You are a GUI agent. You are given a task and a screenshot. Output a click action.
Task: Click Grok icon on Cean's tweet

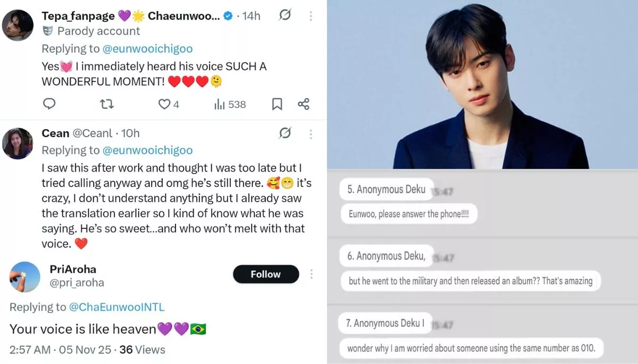coord(285,133)
